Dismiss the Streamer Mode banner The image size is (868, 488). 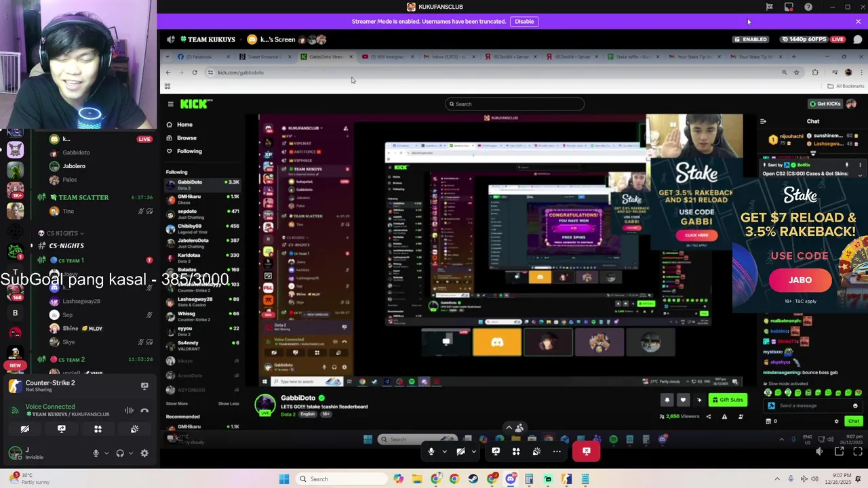tap(858, 22)
